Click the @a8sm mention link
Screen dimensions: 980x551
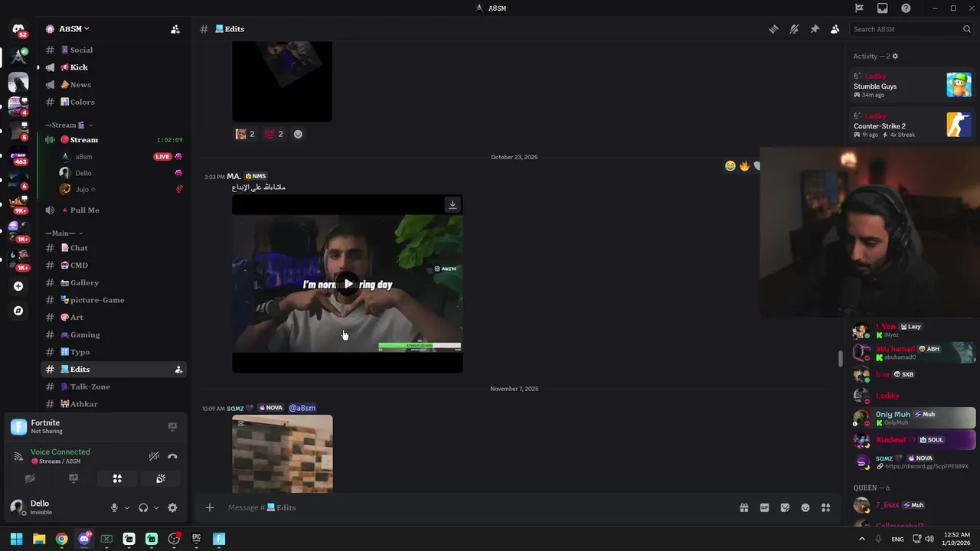pos(302,408)
